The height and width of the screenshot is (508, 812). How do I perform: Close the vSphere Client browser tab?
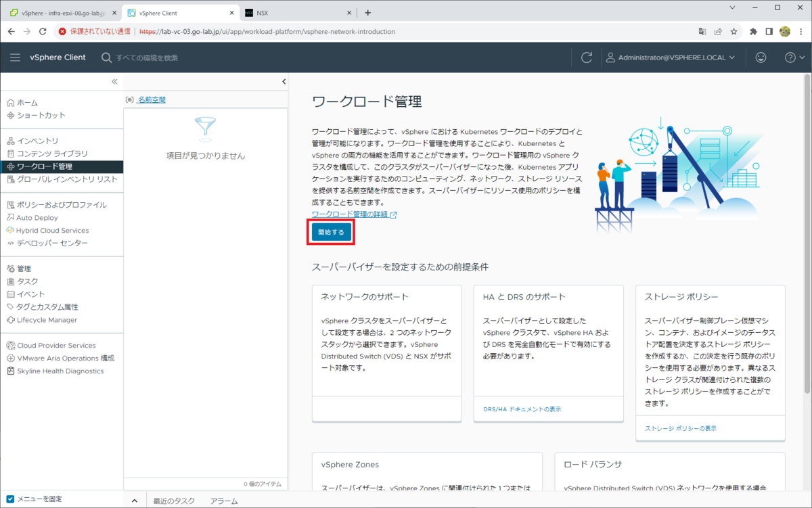click(231, 13)
